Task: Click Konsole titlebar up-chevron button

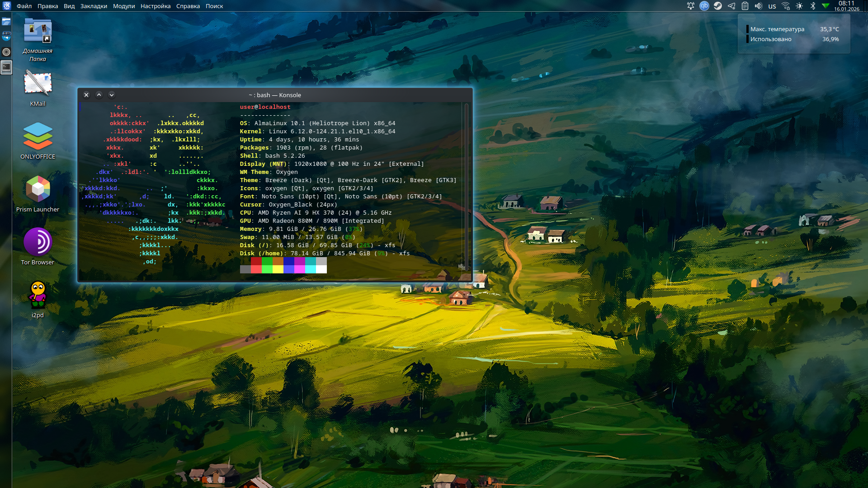Action: [99, 95]
